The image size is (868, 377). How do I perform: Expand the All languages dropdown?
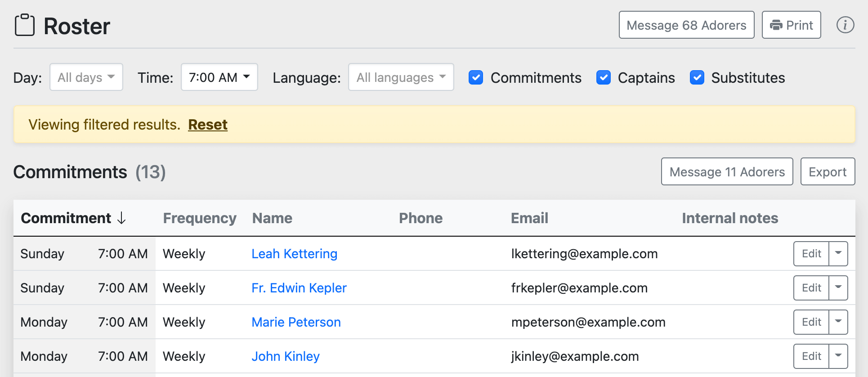[401, 77]
